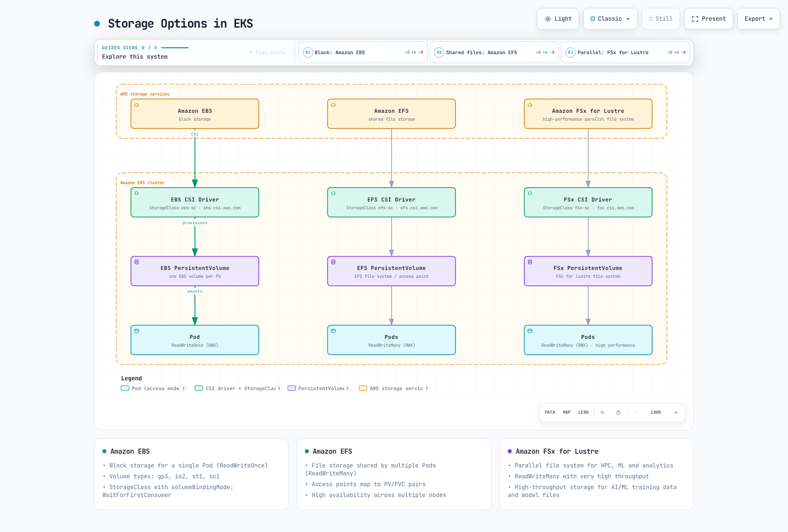Enter Present mode
The image size is (788, 532).
[709, 19]
